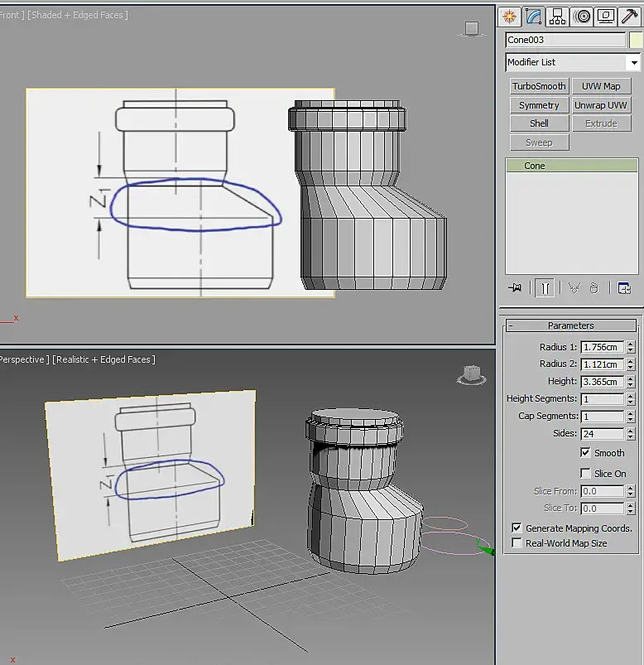The height and width of the screenshot is (665, 644).
Task: Open Configure Modifier Sets icon
Action: tap(624, 288)
